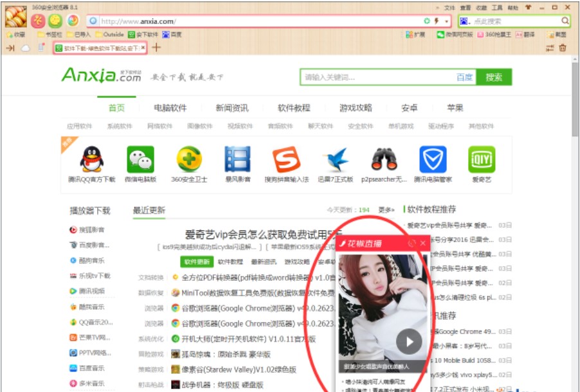This screenshot has height=392, width=580.
Task: Open the search engine selector in browser search box
Action: pyautogui.click(x=464, y=21)
